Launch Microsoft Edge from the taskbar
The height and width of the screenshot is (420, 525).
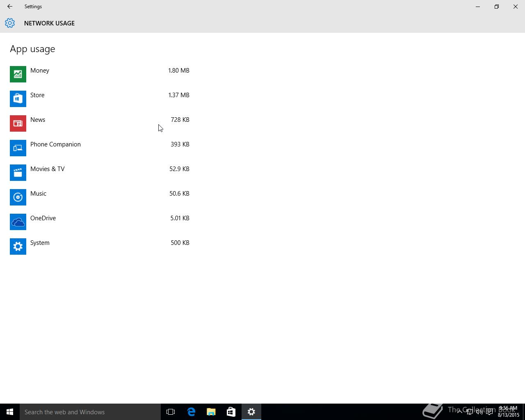click(x=191, y=412)
